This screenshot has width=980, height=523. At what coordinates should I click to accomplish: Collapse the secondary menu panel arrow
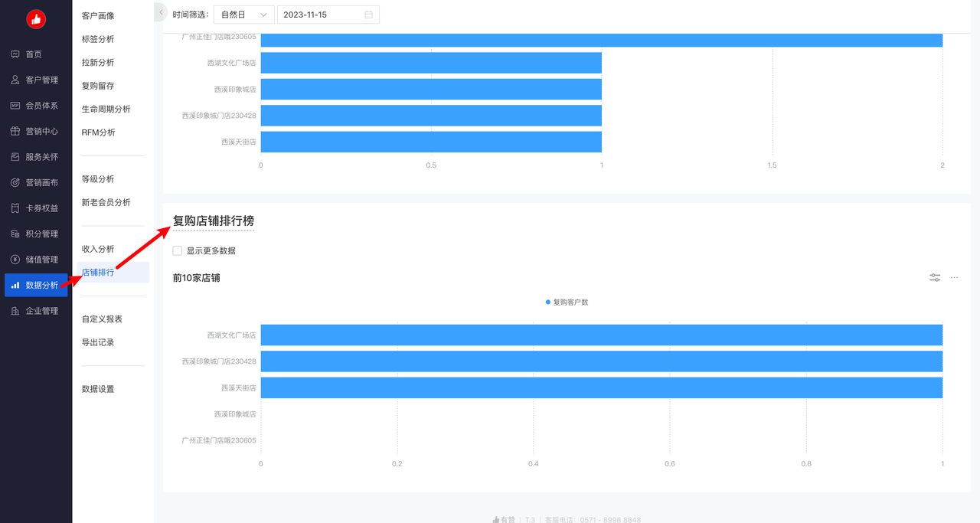click(x=161, y=12)
